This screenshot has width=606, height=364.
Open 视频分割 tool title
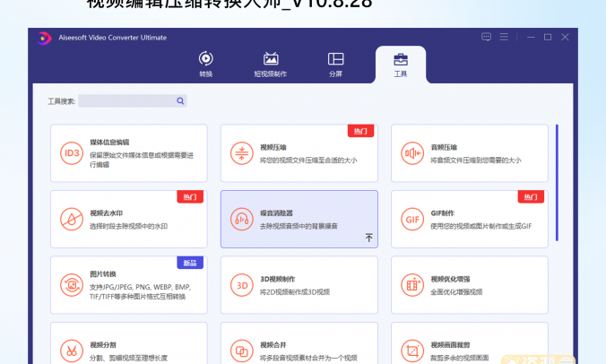(103, 344)
